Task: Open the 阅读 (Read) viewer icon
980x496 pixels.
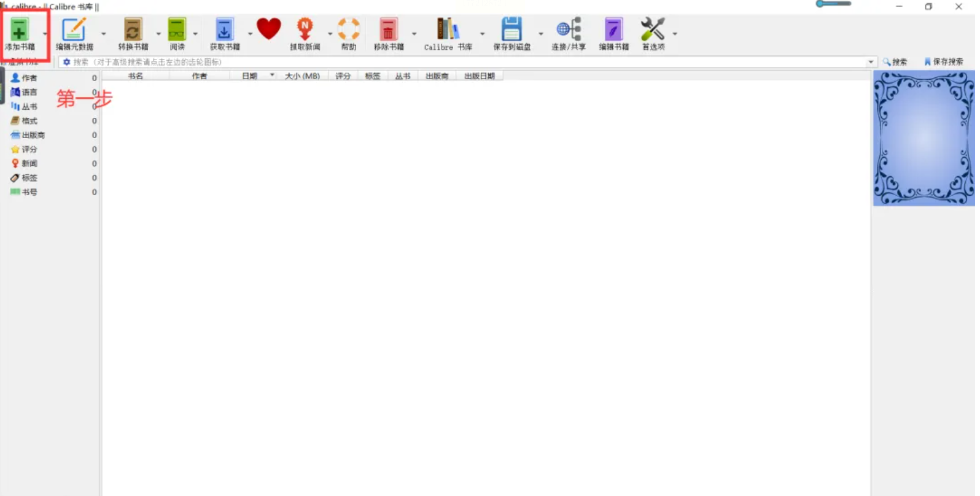Action: 177,29
